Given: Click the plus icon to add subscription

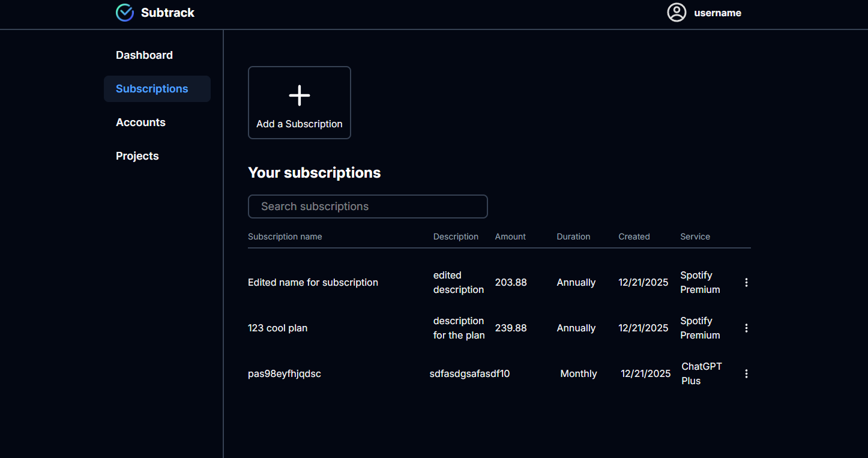Looking at the screenshot, I should (299, 95).
